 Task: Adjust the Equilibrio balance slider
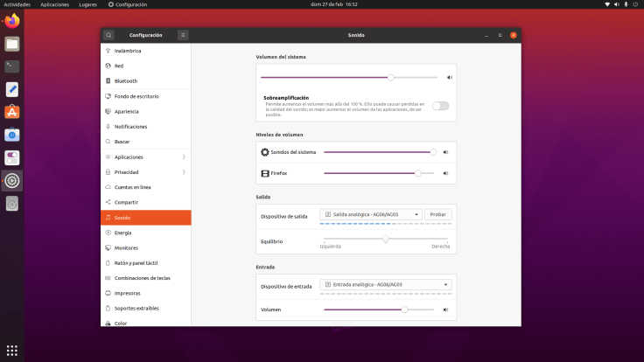pyautogui.click(x=386, y=239)
